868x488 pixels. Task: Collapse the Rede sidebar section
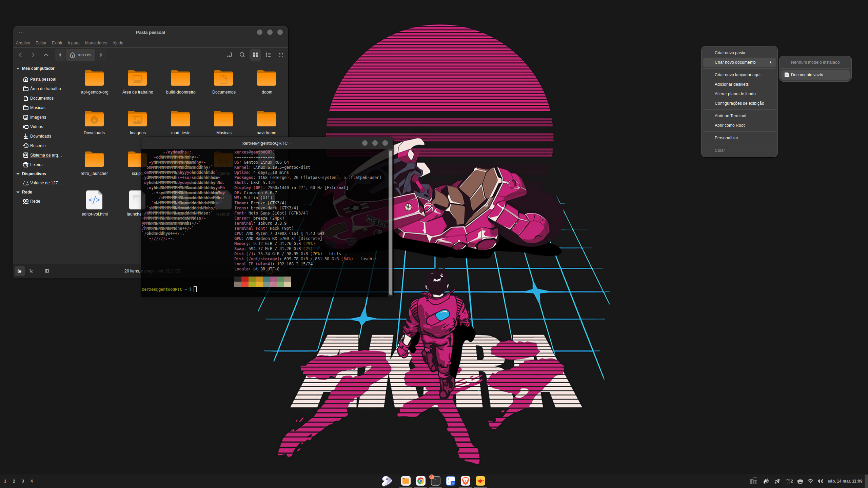click(x=18, y=192)
